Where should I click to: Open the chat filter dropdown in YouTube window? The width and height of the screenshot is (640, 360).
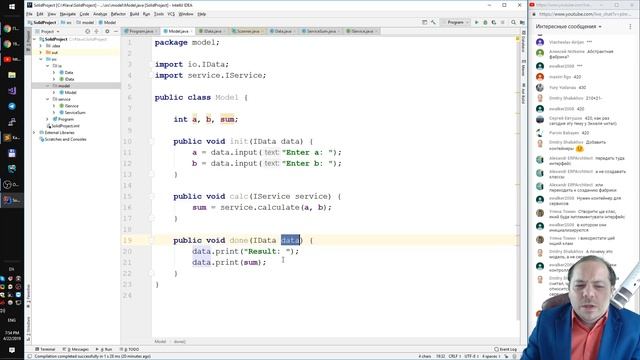pyautogui.click(x=568, y=27)
